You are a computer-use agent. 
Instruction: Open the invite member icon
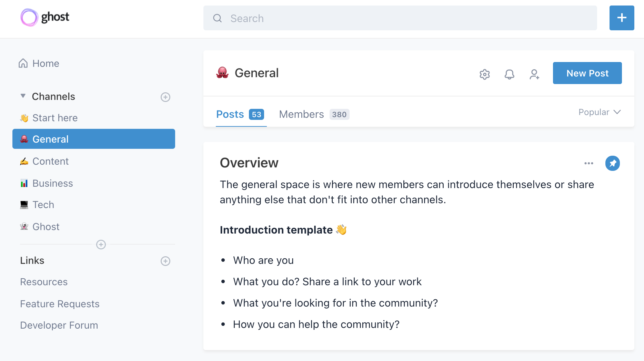tap(534, 74)
